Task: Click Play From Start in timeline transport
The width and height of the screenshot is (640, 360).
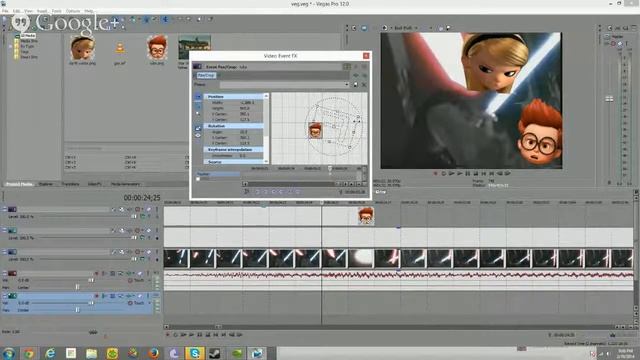Action: click(183, 335)
